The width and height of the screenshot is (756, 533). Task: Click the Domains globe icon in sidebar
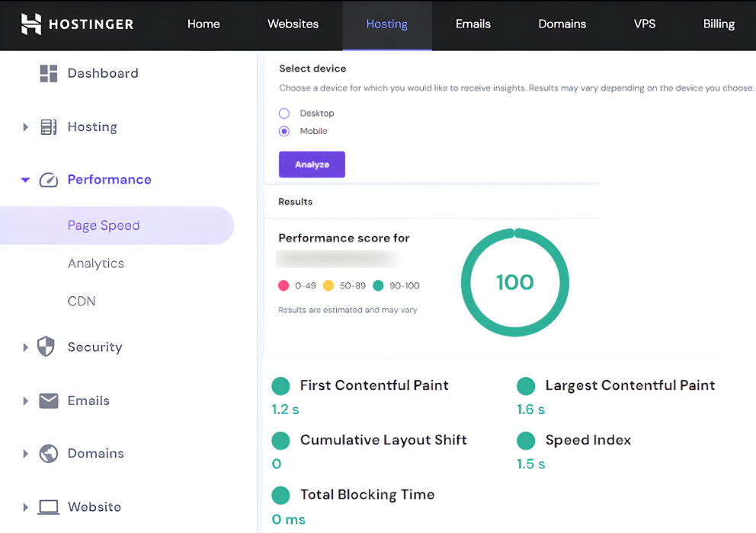pyautogui.click(x=49, y=454)
